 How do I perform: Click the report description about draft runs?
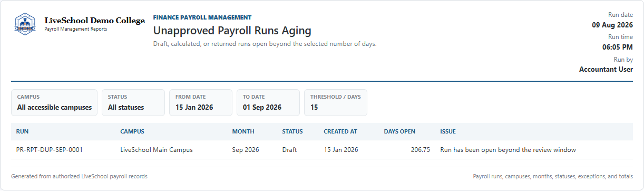[265, 44]
